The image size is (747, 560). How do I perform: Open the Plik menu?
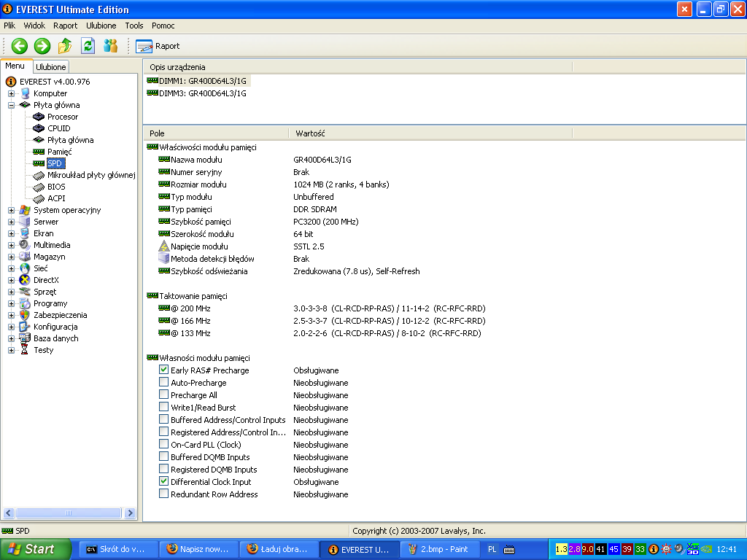point(9,26)
